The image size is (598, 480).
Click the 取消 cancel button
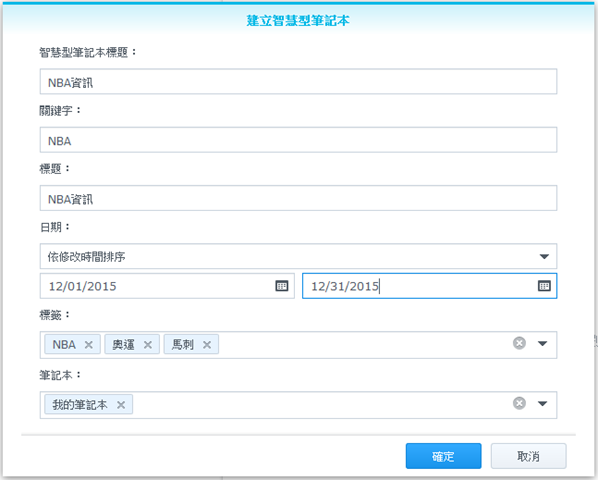pos(528,456)
